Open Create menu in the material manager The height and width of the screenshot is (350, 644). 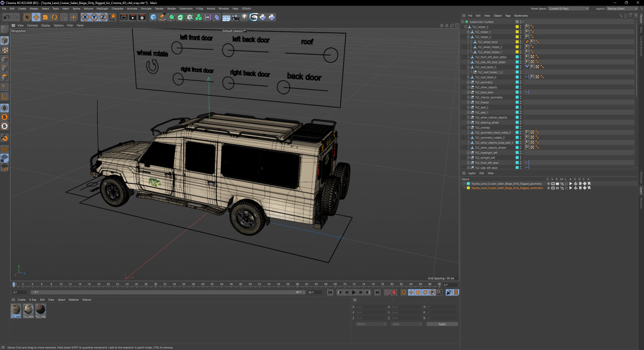22,300
